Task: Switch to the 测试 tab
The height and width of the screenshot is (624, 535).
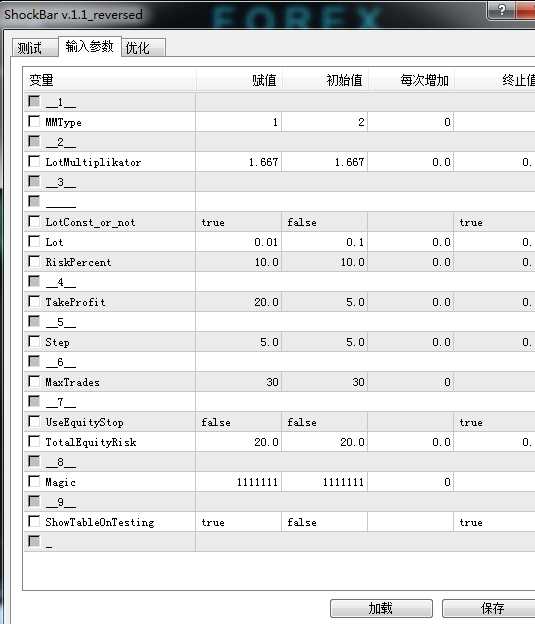Action: coord(34,48)
